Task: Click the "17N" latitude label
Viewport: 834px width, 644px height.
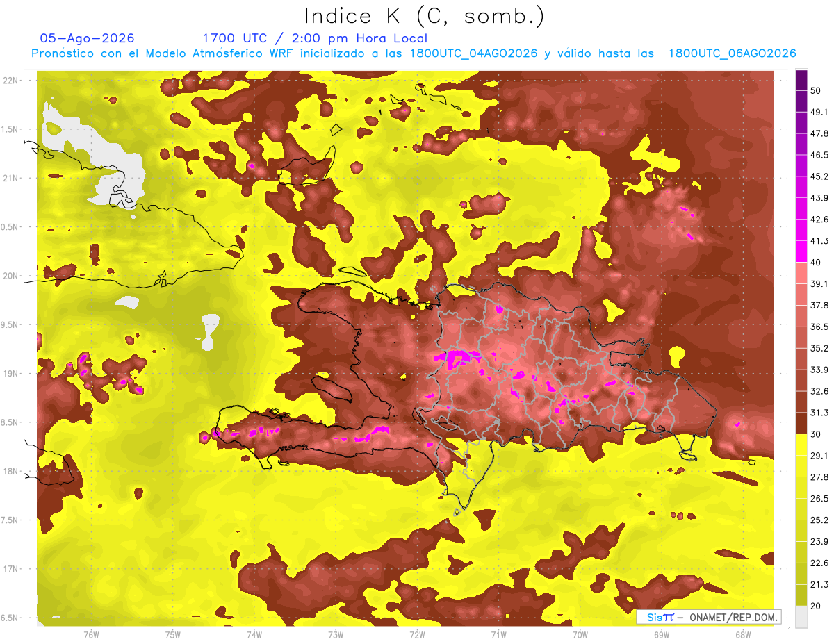Action: click(11, 569)
